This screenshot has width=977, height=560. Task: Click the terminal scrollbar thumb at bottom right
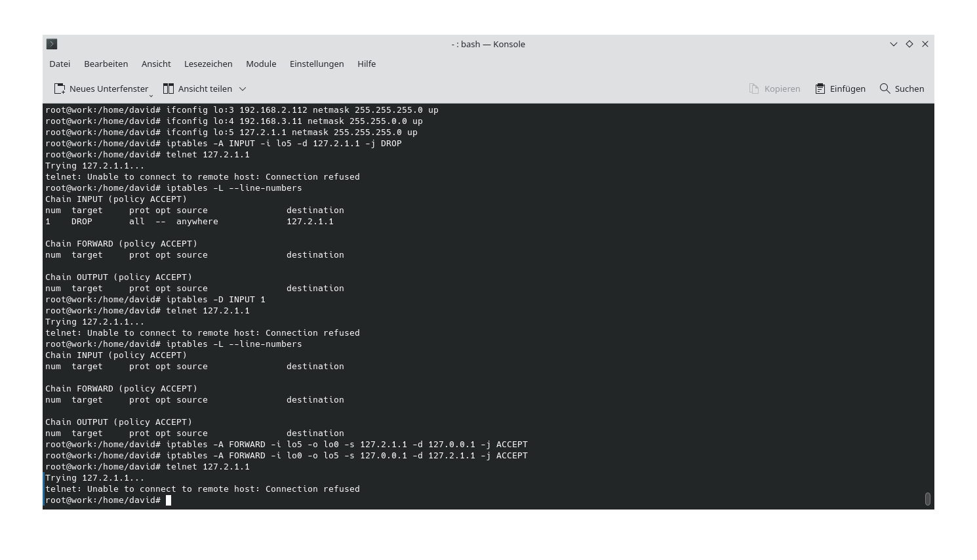pos(928,499)
